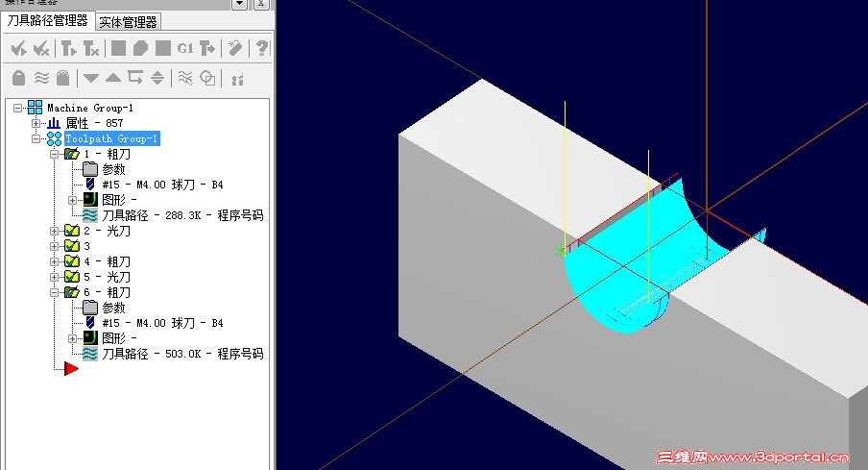The height and width of the screenshot is (470, 868).
Task: Click the last icon in second toolbar row
Action: coord(237,80)
